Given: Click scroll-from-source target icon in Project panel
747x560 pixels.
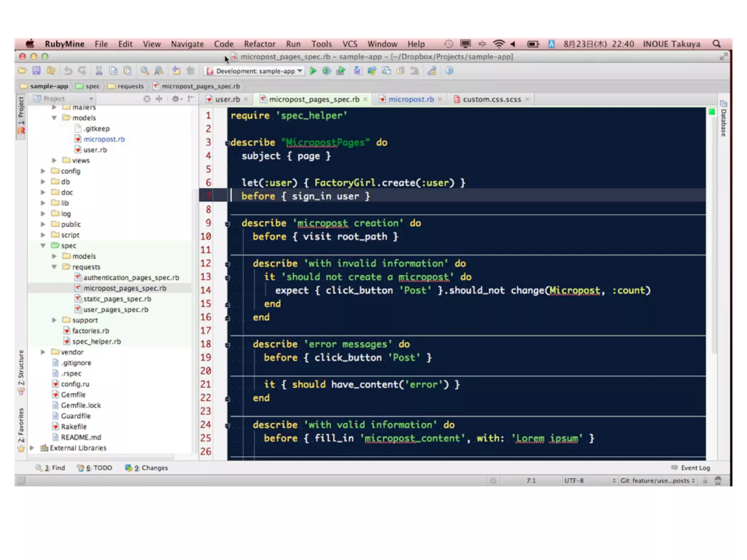Looking at the screenshot, I should [147, 99].
